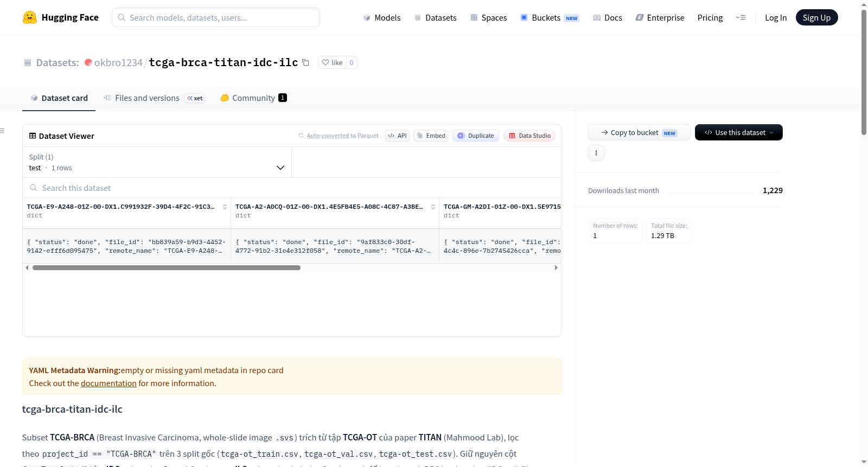This screenshot has height=467, width=868.
Task: Select the TCGA-GM-A2DI status cell
Action: click(500, 247)
